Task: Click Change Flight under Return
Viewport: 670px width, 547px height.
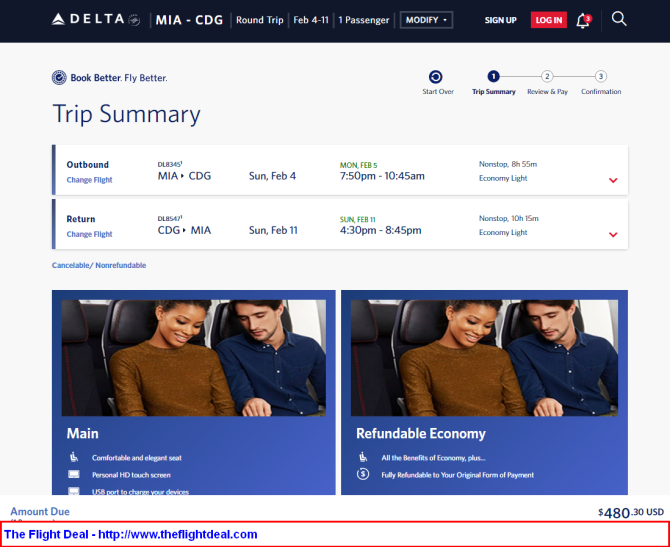Action: tap(89, 234)
